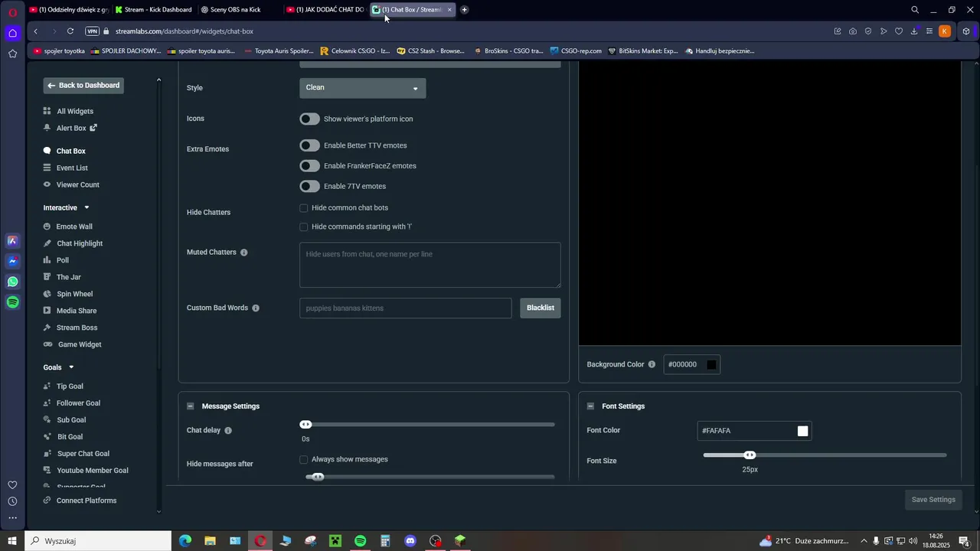Viewport: 980px width, 551px height.
Task: Click the VPN badge in address bar
Action: pos(93,31)
